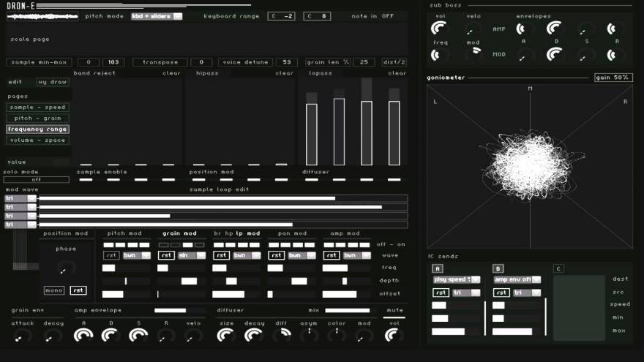Click the amp envelope R knob
This screenshot has width=644, height=362.
(x=165, y=336)
